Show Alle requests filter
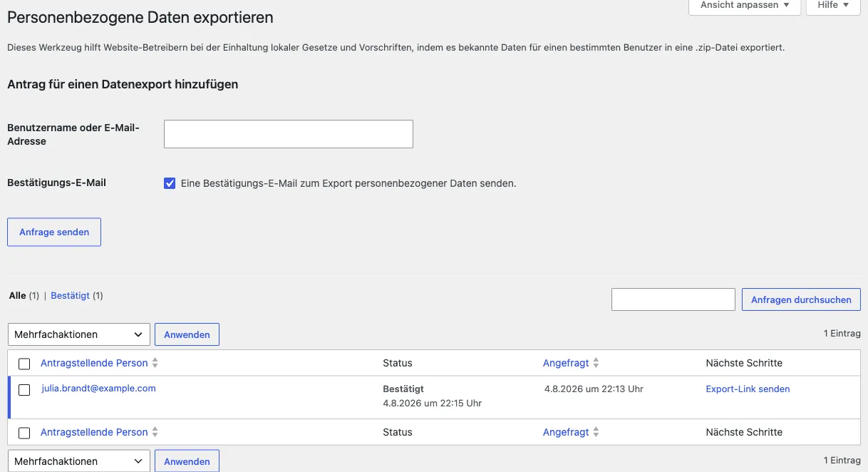868x472 pixels. click(x=17, y=295)
